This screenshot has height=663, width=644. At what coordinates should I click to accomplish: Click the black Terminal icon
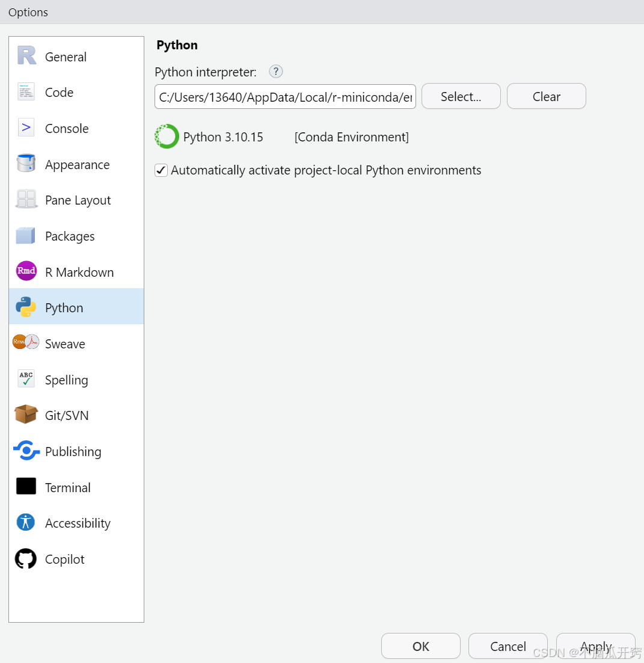click(x=26, y=486)
